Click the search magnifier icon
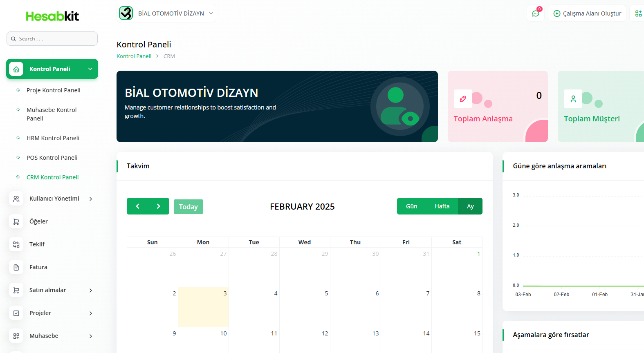Image resolution: width=644 pixels, height=353 pixels. (13, 39)
